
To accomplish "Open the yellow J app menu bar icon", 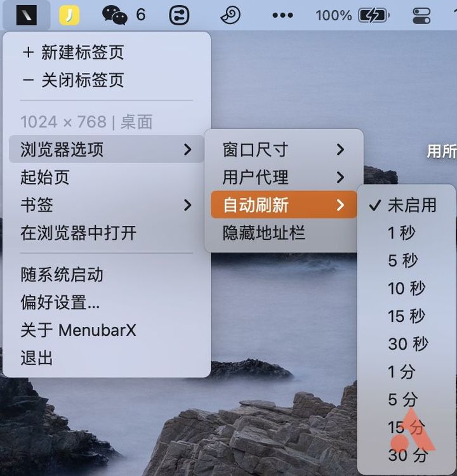I will click(69, 15).
